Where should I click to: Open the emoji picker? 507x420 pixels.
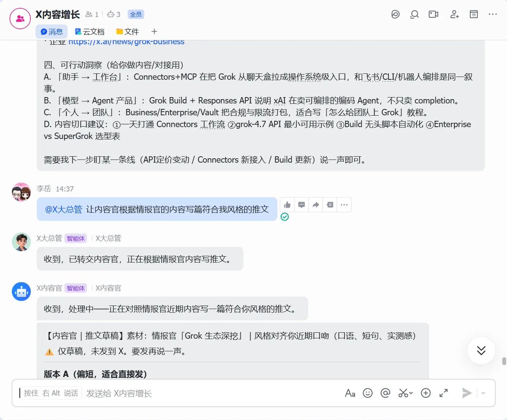point(368,393)
